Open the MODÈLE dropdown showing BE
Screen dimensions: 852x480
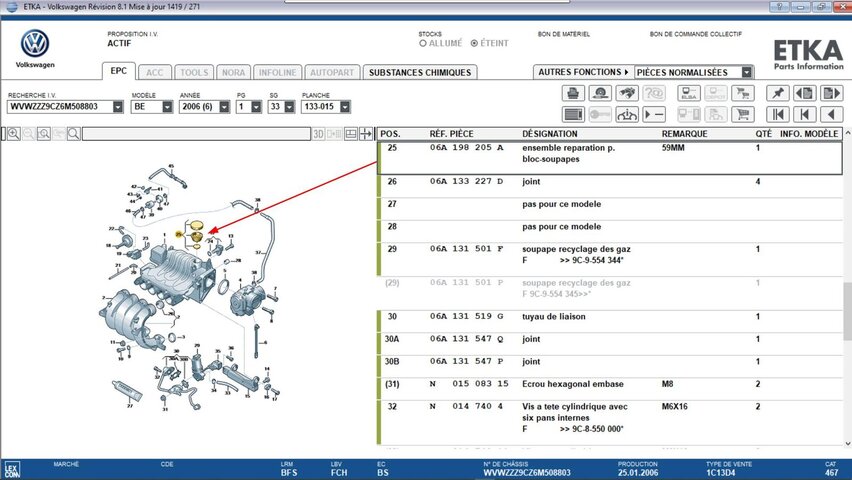(x=167, y=107)
